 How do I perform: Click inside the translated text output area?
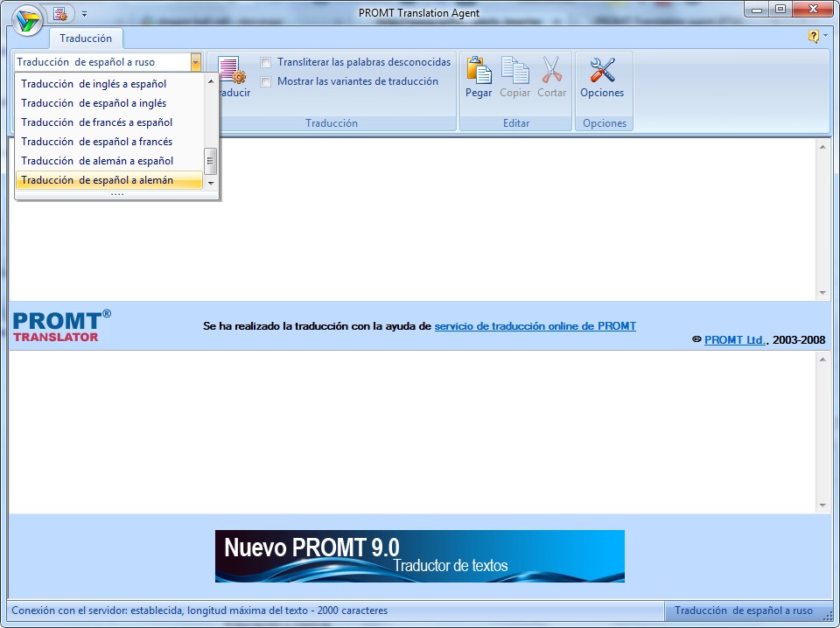tap(412, 432)
